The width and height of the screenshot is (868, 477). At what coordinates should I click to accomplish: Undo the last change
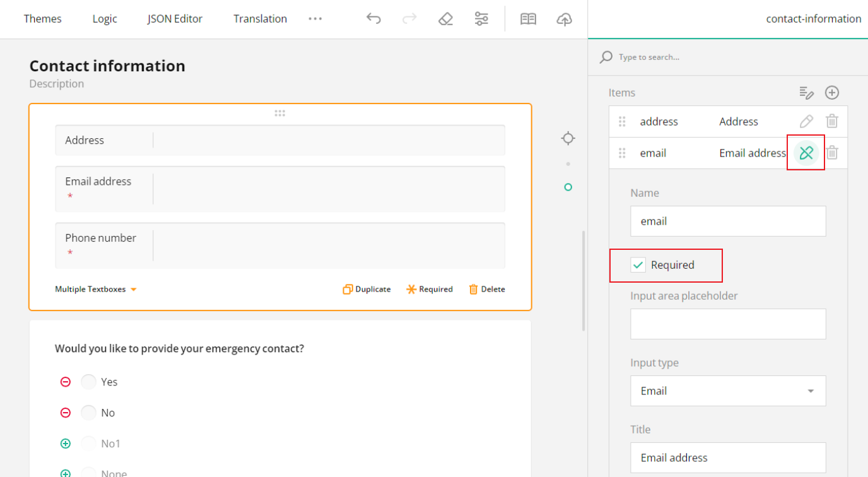pos(373,19)
